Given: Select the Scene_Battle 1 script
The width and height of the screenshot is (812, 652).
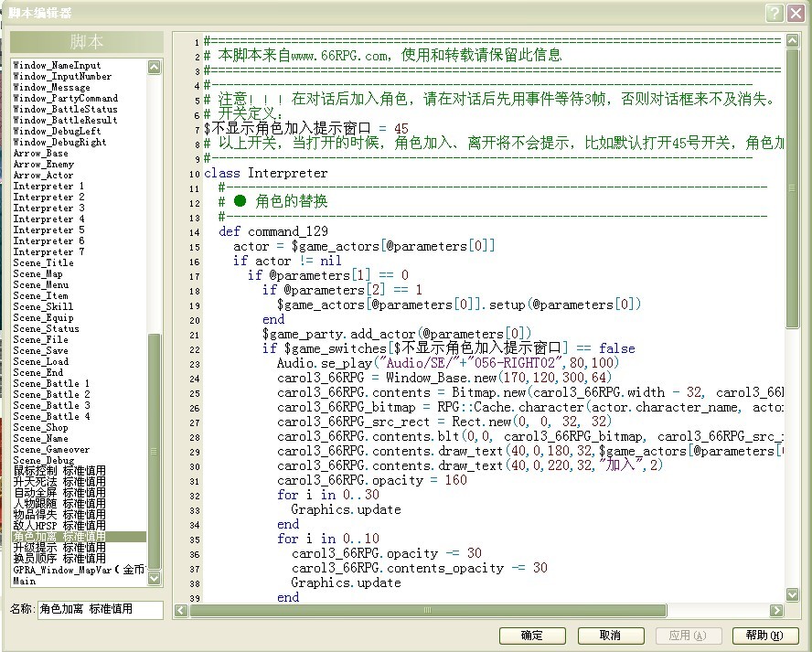Looking at the screenshot, I should [51, 384].
